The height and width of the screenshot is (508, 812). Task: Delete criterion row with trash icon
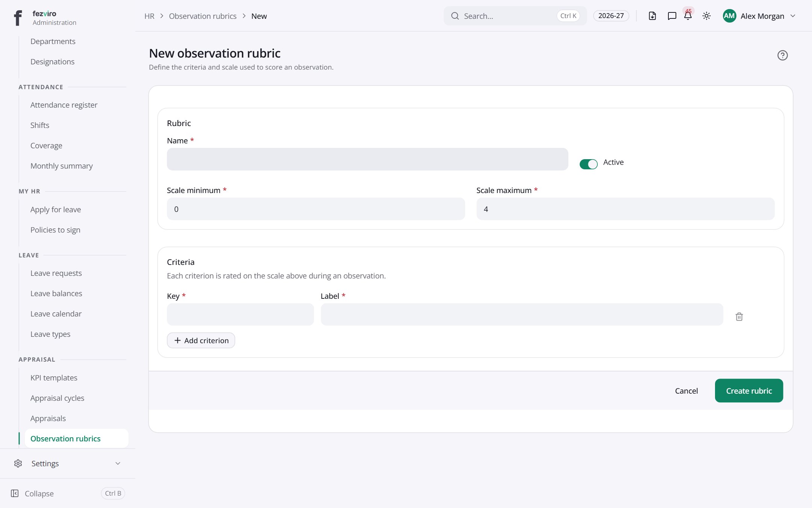pos(739,316)
